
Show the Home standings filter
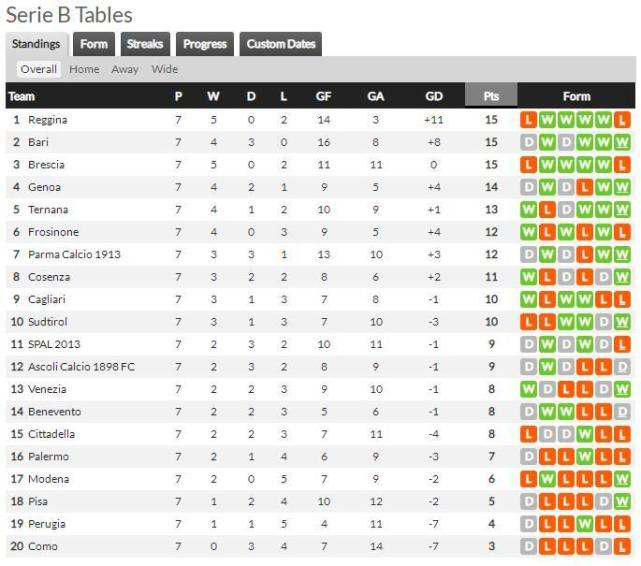pos(84,69)
